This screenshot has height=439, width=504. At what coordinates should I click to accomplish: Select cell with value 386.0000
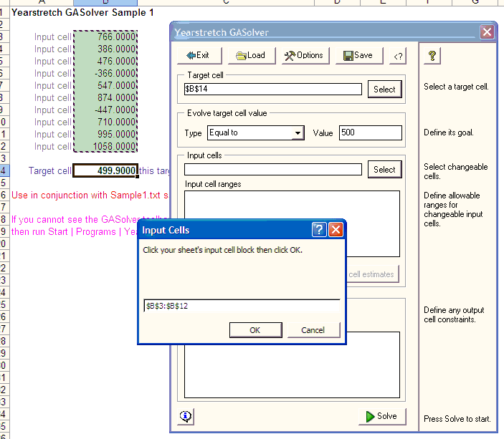105,49
